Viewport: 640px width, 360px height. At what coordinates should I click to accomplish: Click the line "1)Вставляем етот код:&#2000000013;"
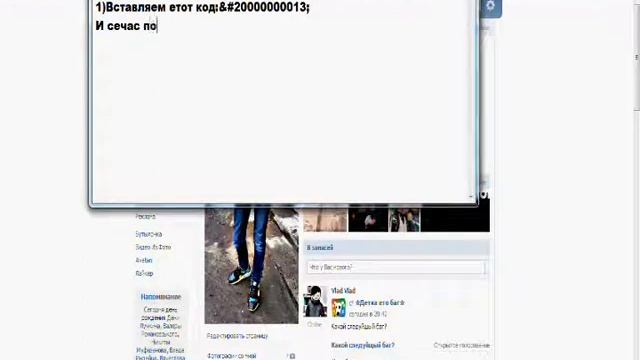tap(202, 7)
